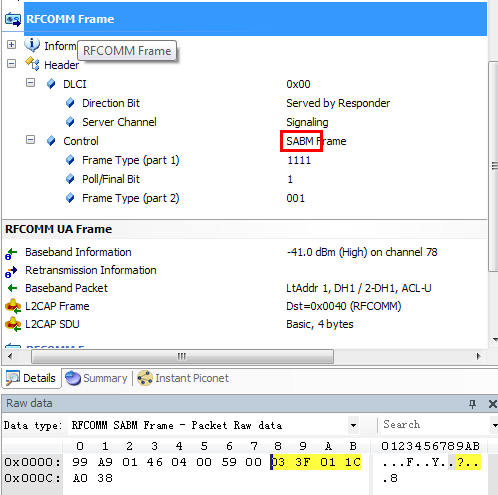This screenshot has height=495, width=498.
Task: Switch to the Instant Piconet tab
Action: click(183, 378)
